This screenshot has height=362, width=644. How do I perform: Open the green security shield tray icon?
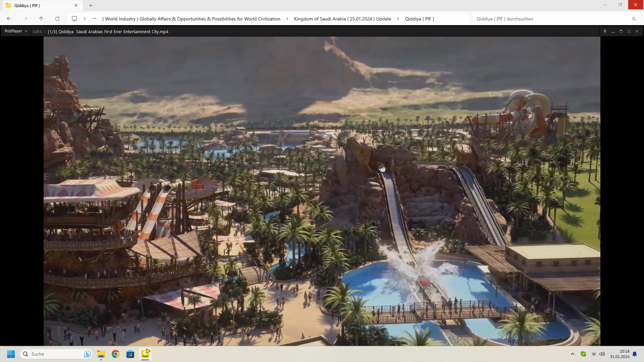coord(583,354)
